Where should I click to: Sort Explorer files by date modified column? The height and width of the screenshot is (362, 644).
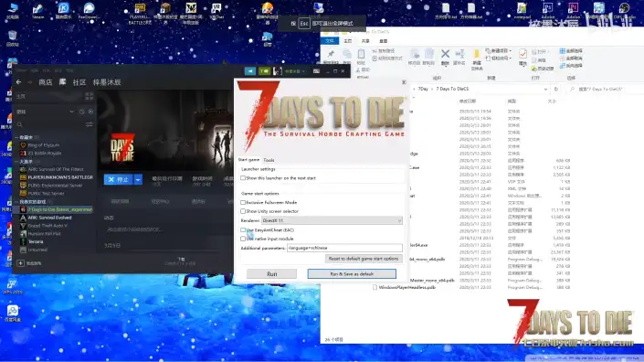coord(468,101)
